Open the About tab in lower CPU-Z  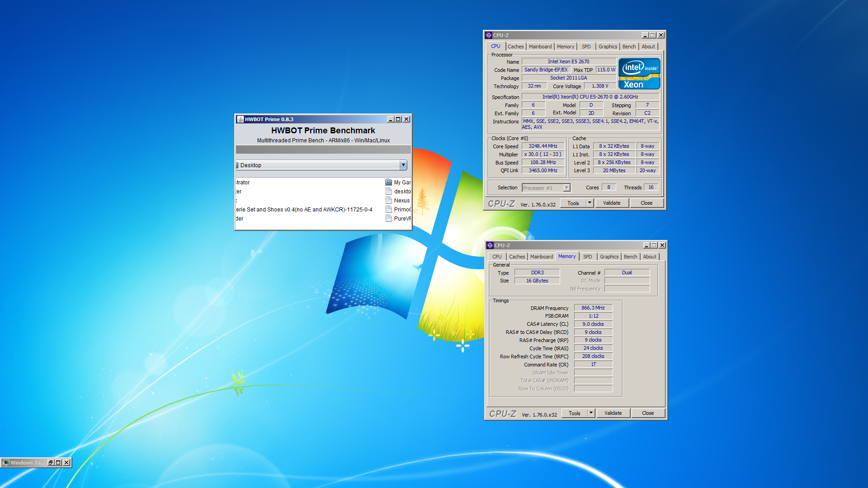(650, 257)
